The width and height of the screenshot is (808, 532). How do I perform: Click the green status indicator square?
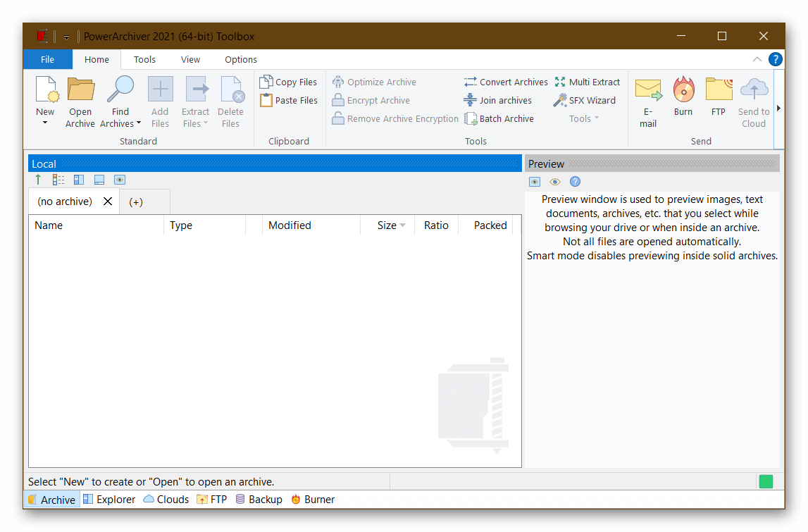pos(766,481)
